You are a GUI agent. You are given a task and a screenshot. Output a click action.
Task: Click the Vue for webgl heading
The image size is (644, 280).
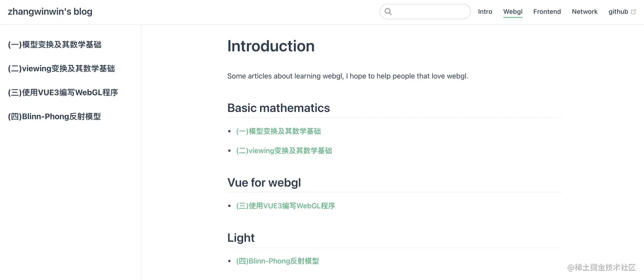click(264, 182)
